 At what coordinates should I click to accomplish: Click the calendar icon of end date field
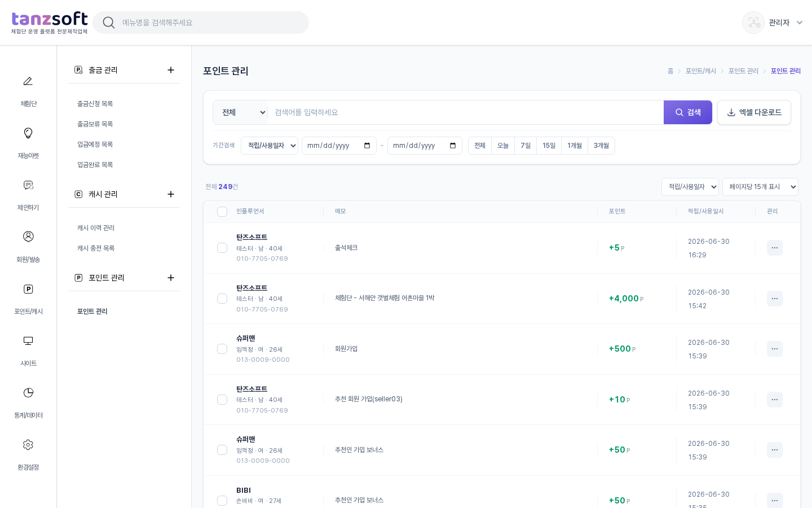click(453, 146)
